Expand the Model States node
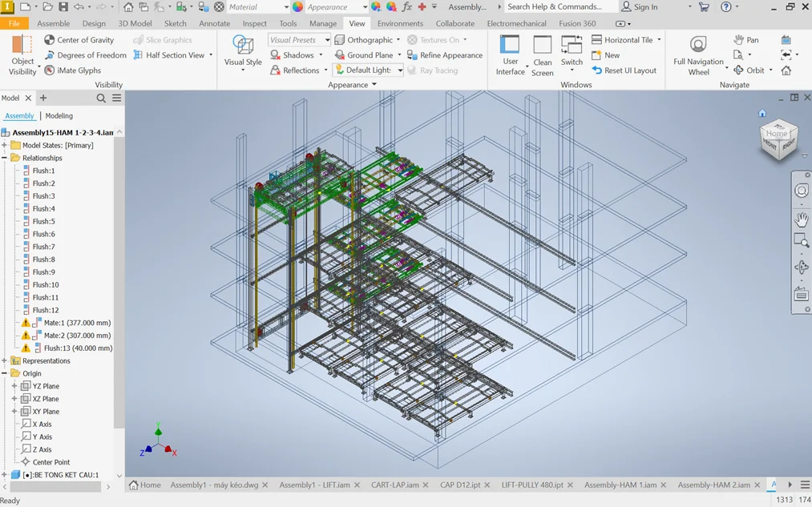Screen dimensions: 812x507 (x=4, y=146)
